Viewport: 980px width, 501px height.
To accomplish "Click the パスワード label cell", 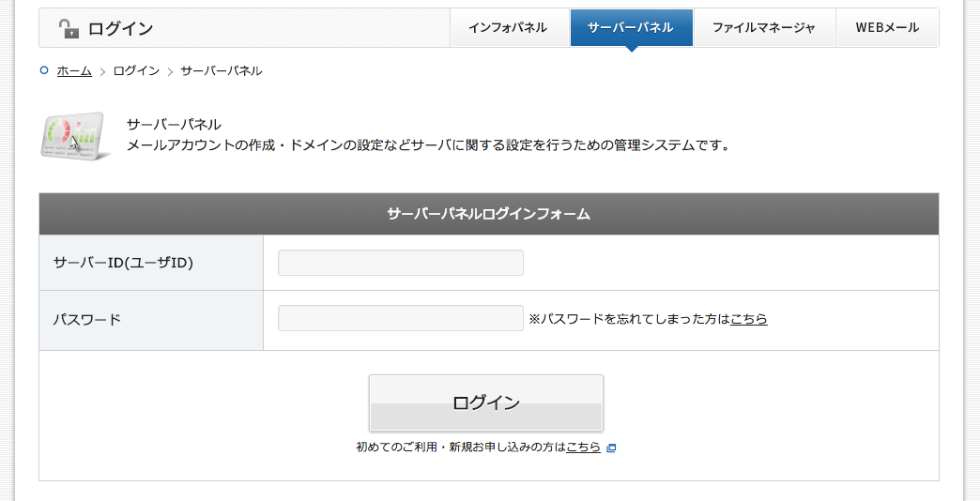I will 151,319.
